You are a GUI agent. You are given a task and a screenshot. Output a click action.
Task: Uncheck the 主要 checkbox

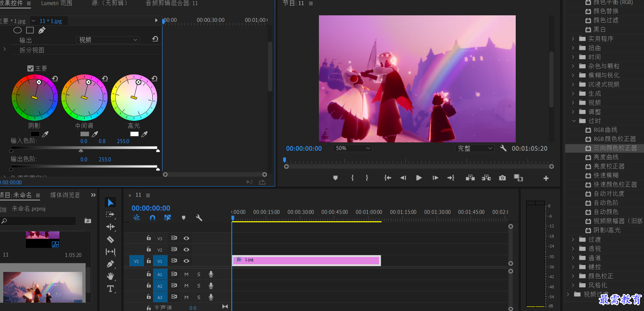coord(31,68)
